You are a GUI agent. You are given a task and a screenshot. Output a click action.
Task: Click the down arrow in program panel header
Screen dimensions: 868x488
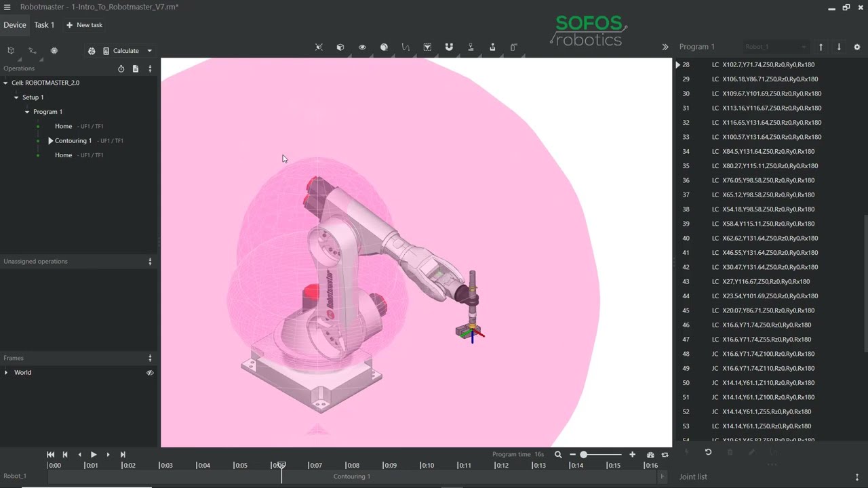click(x=839, y=47)
